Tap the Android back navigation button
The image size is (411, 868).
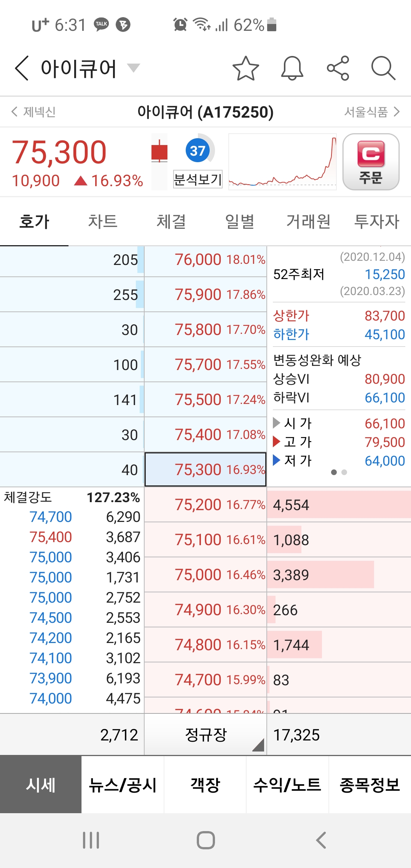[321, 840]
